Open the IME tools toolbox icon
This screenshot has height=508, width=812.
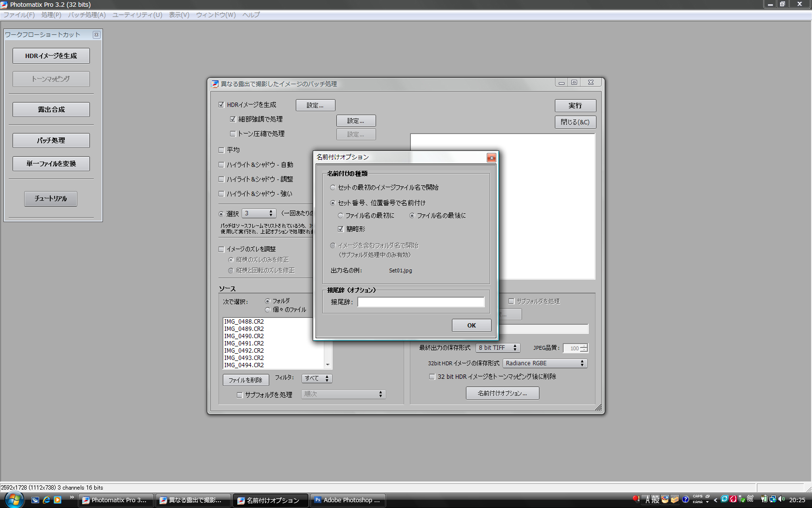(675, 500)
